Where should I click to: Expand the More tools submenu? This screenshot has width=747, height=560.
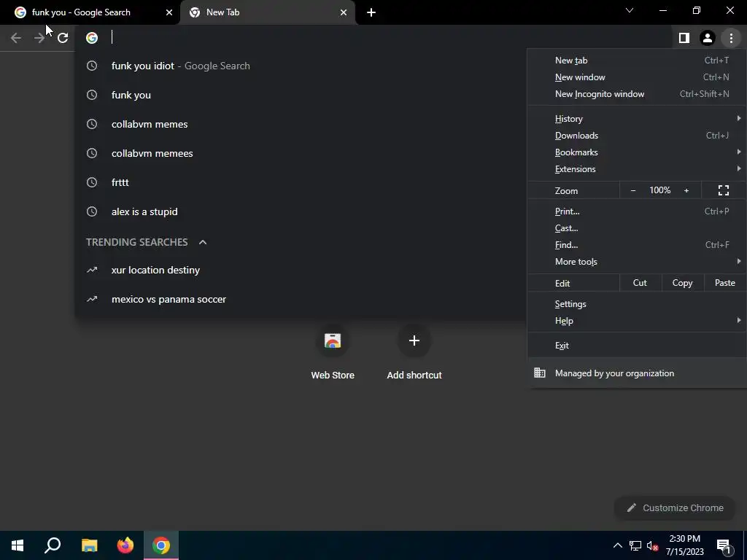click(x=637, y=262)
